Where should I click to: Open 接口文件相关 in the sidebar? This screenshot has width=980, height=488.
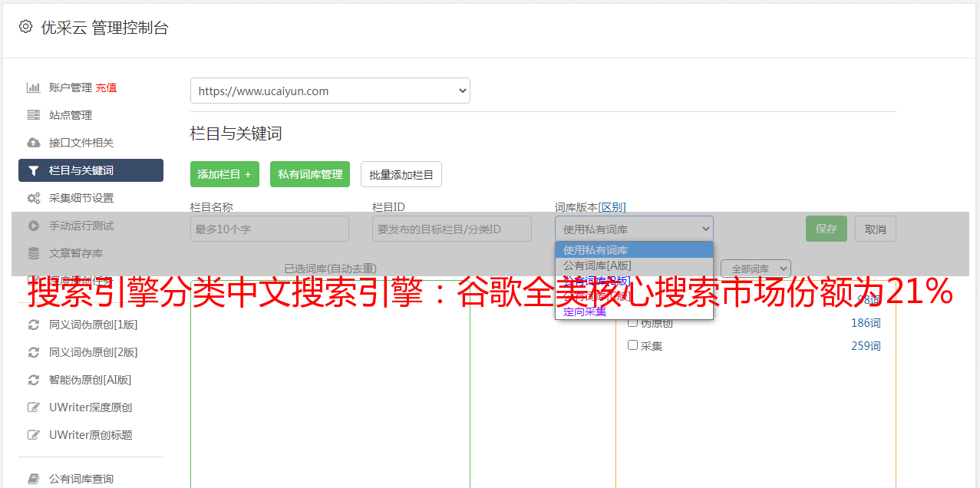pos(81,143)
